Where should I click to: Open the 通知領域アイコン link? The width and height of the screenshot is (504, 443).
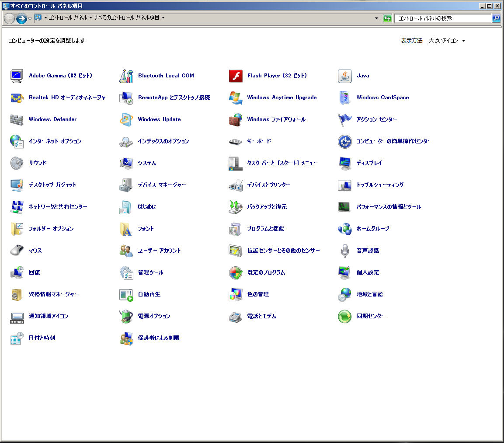[49, 316]
